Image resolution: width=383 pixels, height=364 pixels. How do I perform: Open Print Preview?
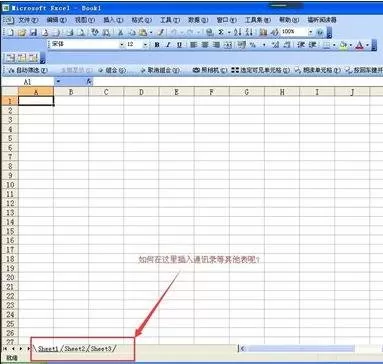(x=81, y=32)
